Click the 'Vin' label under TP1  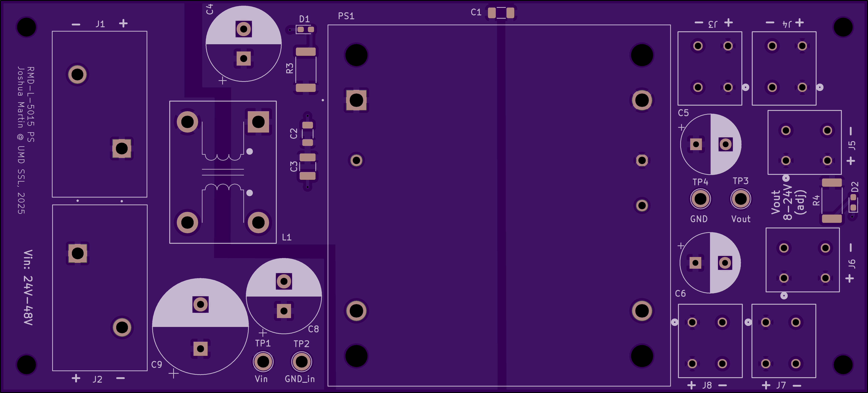(261, 379)
